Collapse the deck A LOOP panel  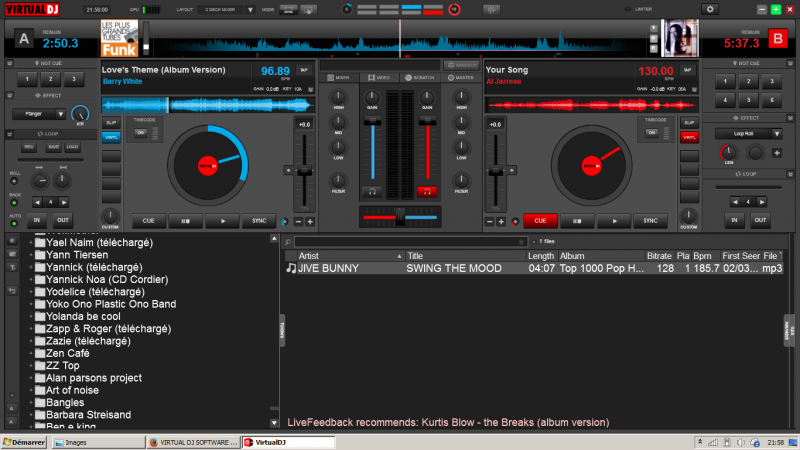click(x=10, y=134)
